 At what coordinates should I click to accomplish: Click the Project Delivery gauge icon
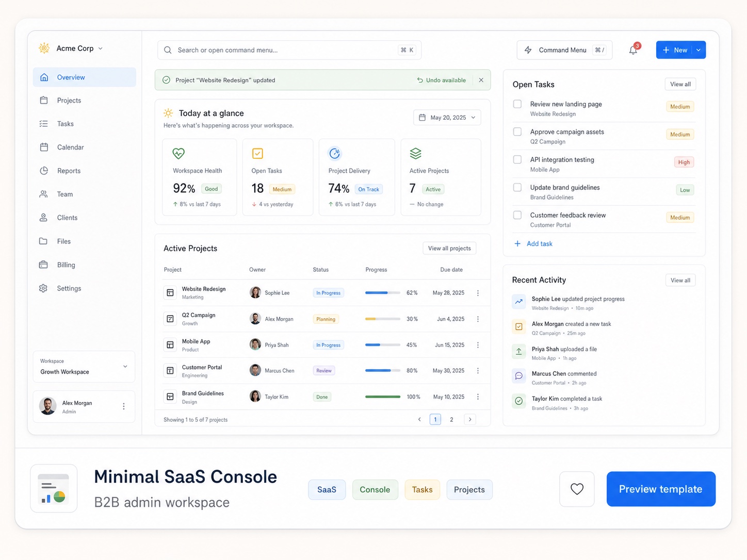335,153
